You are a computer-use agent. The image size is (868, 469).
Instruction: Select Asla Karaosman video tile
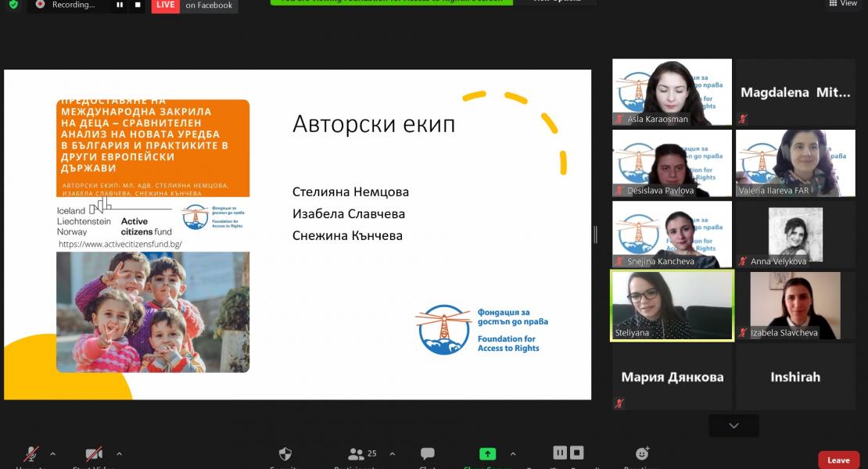(x=672, y=91)
